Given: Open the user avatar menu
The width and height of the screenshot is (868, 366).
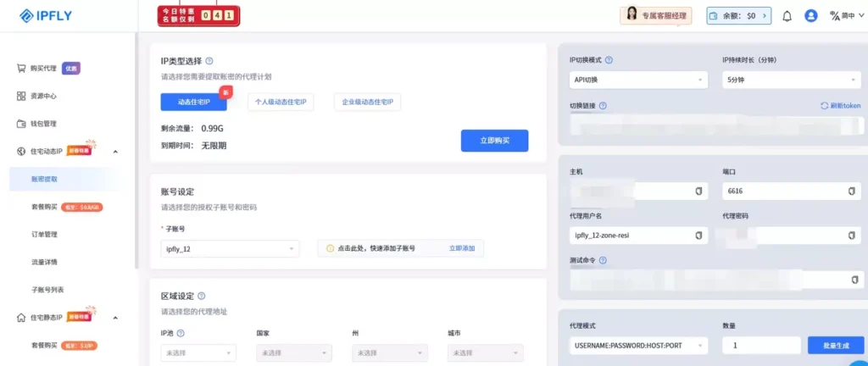Looking at the screenshot, I should (811, 16).
